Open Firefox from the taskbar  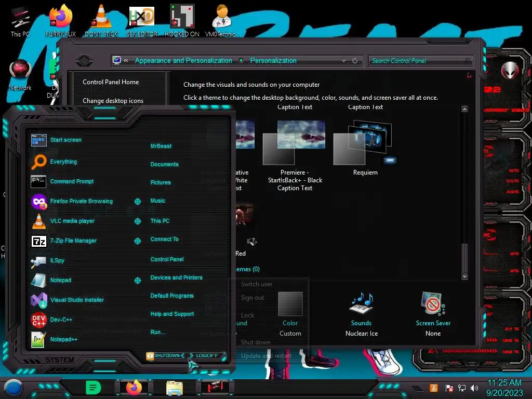point(134,387)
